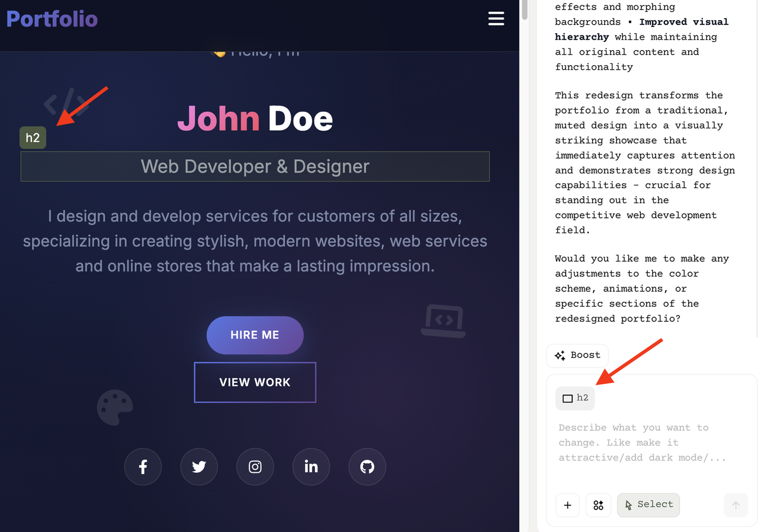The image size is (758, 532).
Task: Open the GitHub social link
Action: [x=367, y=467]
